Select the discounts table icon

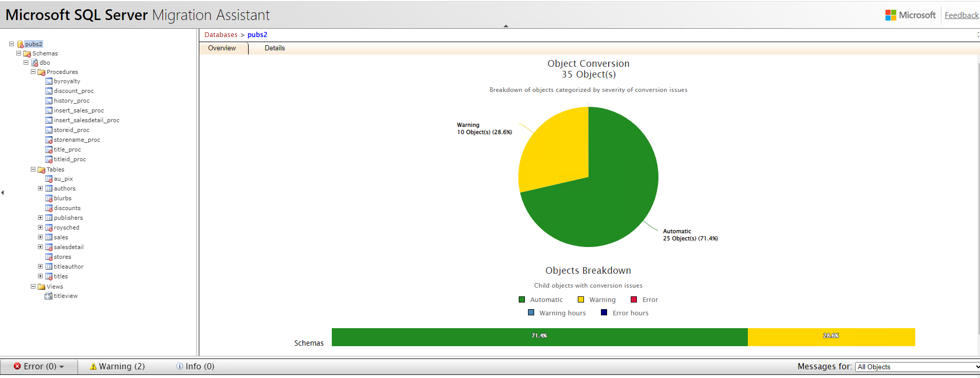click(x=49, y=208)
